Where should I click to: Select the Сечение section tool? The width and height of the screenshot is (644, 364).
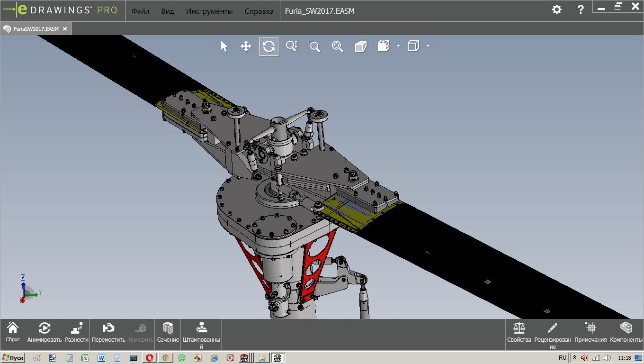point(168,332)
